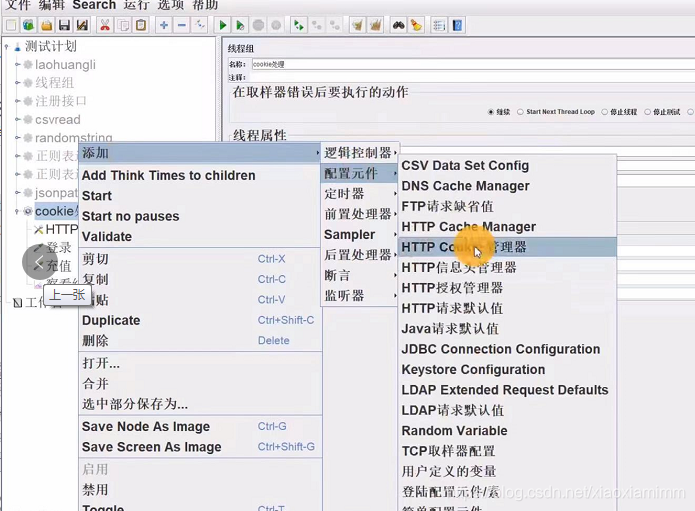The width and height of the screenshot is (695, 511).
Task: Click the Toggle toolbar icon after the minus
Action: 200,25
